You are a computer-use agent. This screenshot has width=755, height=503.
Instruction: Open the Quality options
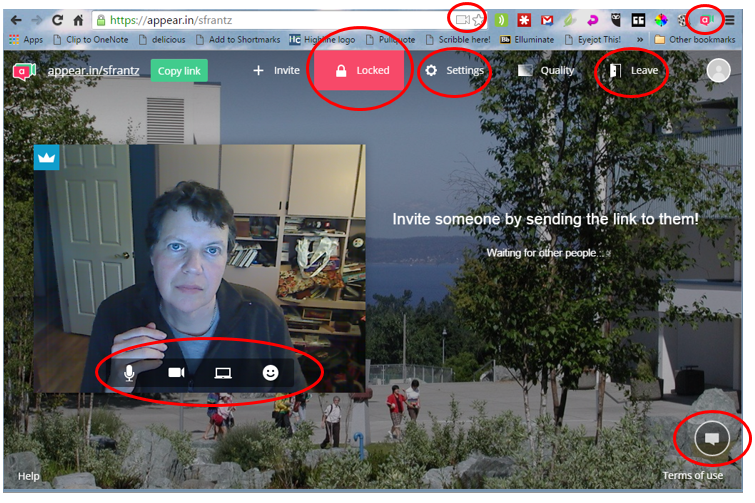pyautogui.click(x=546, y=70)
